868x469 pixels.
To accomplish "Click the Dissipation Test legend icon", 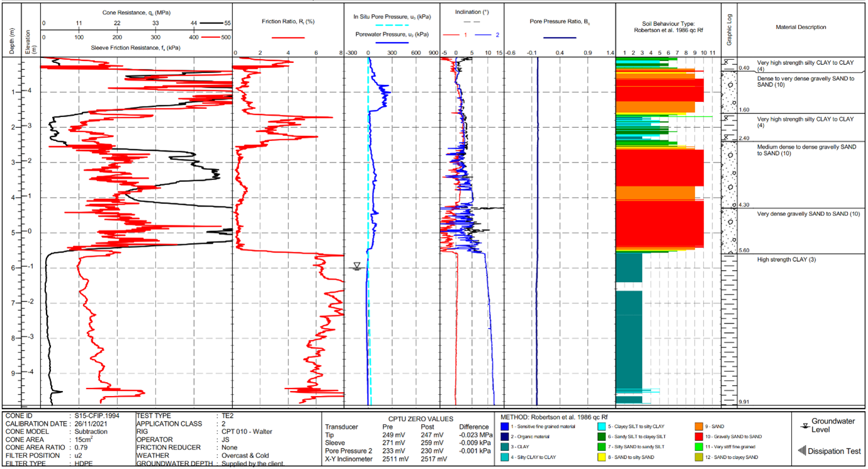I will pyautogui.click(x=803, y=451).
